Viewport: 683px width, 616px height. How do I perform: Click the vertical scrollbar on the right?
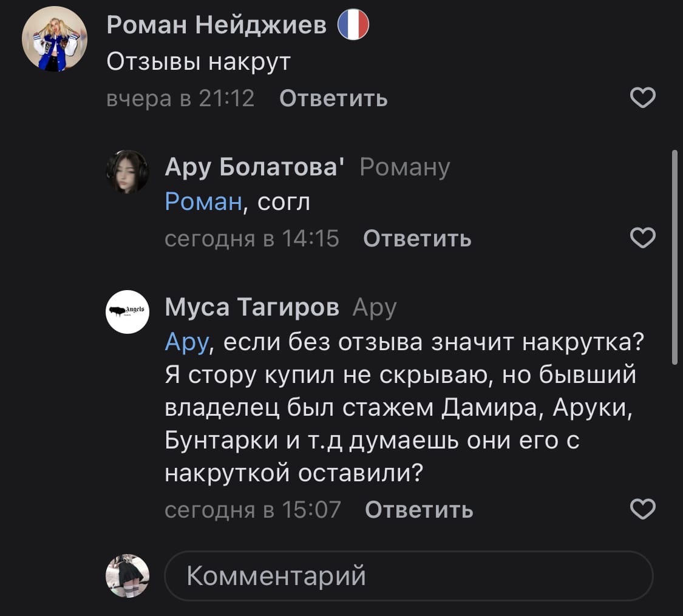point(674,258)
